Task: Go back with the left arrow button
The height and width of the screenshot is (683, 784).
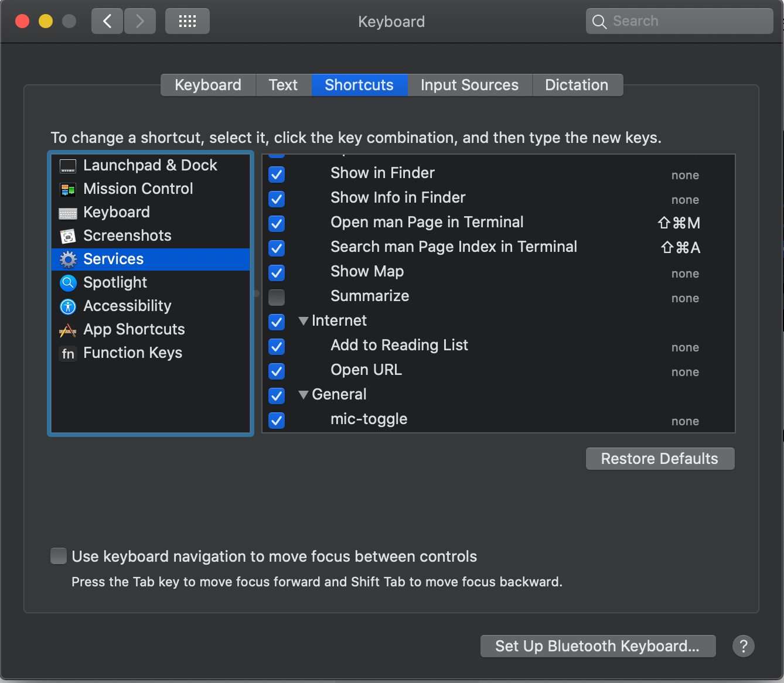Action: click(x=107, y=22)
